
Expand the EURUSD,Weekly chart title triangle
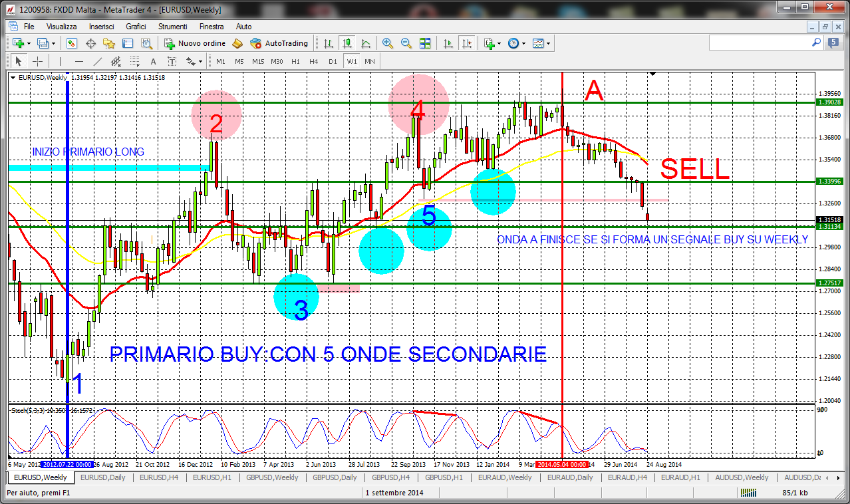click(14, 77)
